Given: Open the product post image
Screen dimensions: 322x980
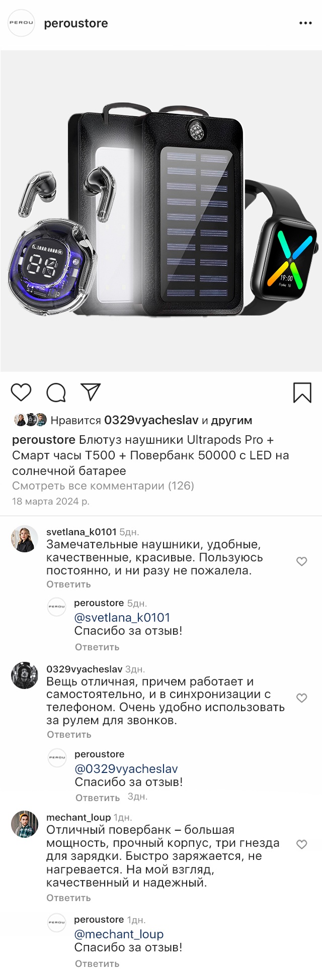Looking at the screenshot, I should coord(161,211).
